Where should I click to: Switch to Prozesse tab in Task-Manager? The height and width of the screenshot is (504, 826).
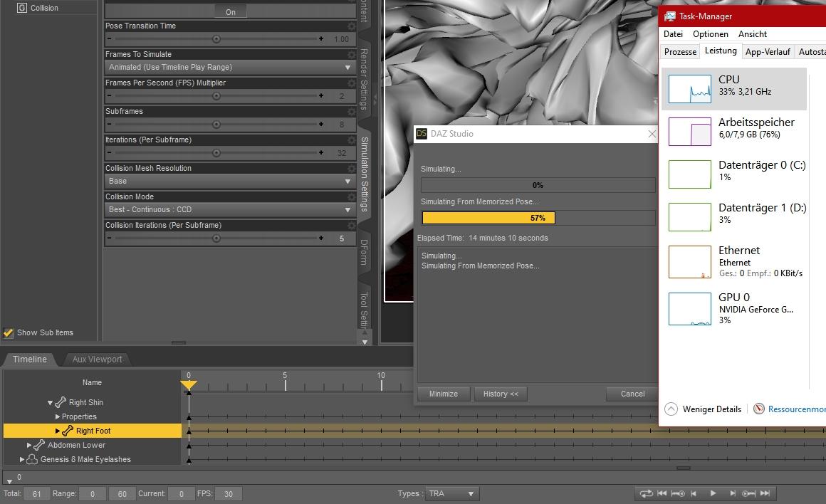(x=680, y=52)
